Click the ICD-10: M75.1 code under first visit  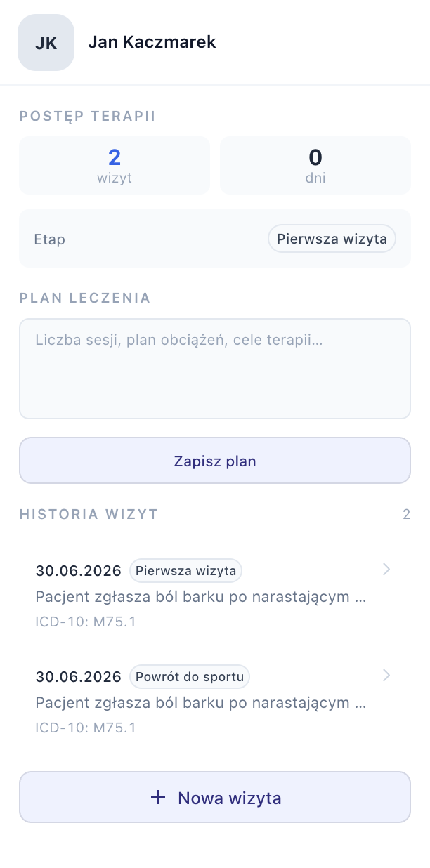(x=85, y=622)
